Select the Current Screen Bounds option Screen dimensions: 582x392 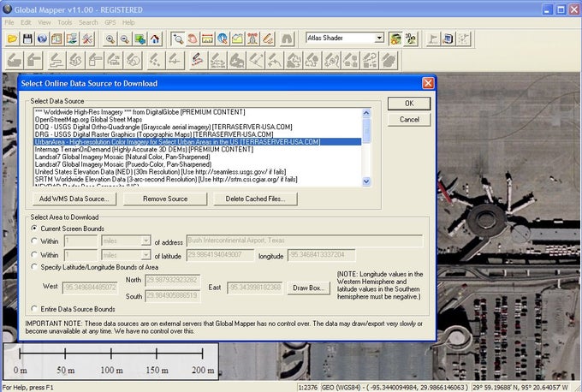pos(35,229)
